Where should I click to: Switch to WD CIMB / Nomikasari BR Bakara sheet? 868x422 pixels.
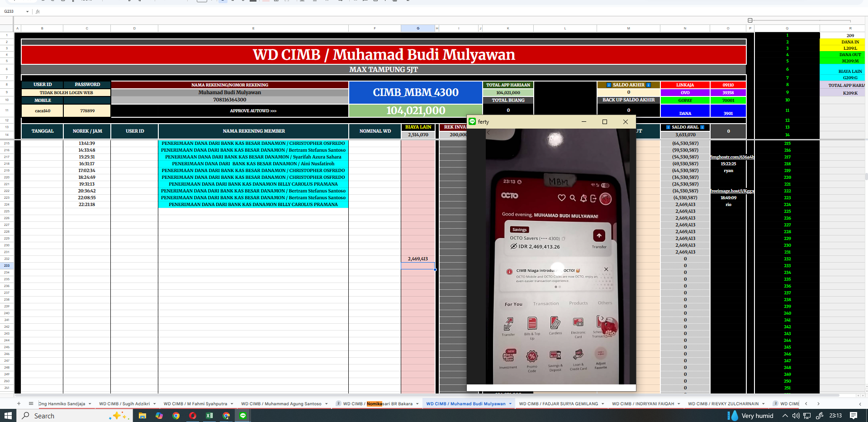[x=378, y=404]
